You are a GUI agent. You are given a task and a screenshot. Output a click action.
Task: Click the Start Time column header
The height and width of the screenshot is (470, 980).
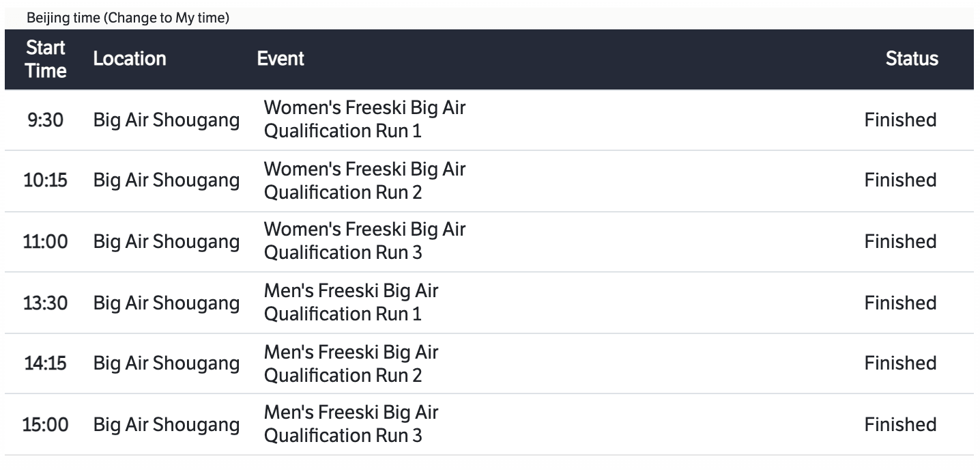point(46,59)
